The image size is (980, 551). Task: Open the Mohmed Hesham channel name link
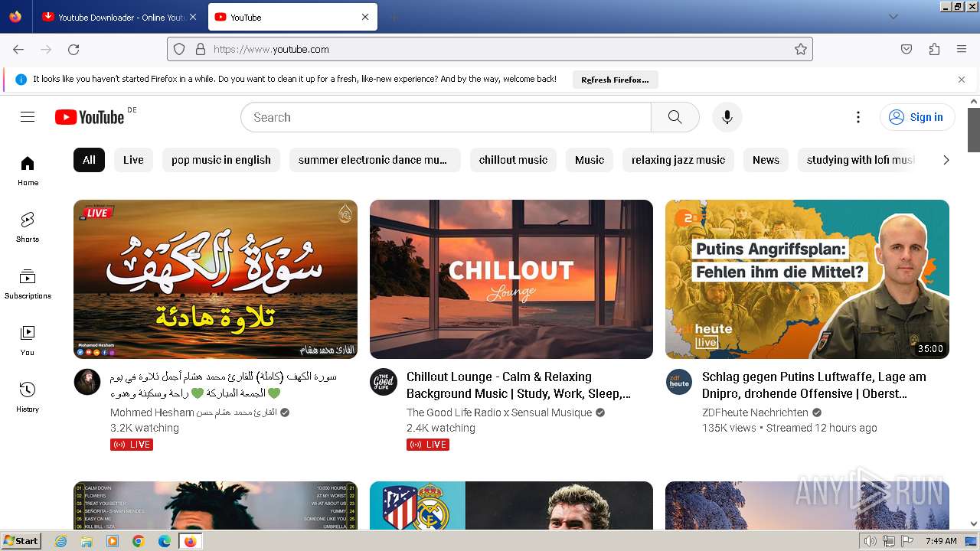194,412
